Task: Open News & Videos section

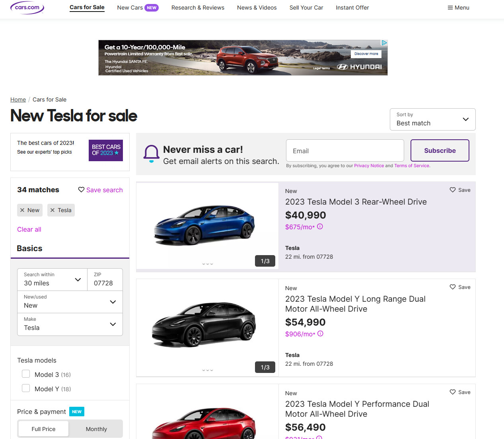Action: tap(257, 8)
